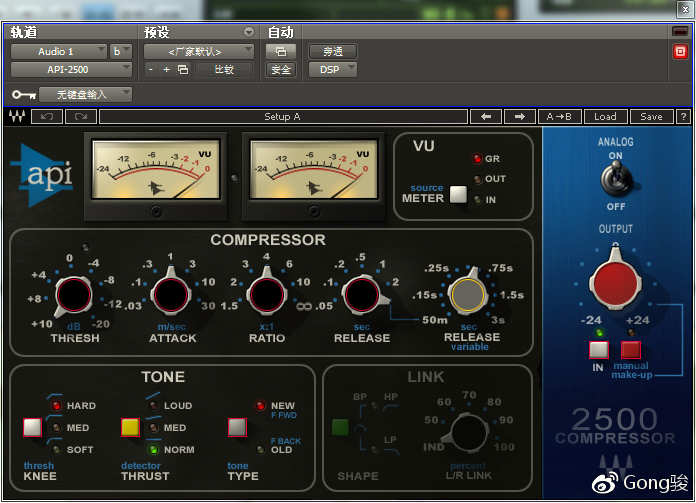Click the NEW F.FWD type indicator
Screen dimensions: 696x503
point(261,405)
